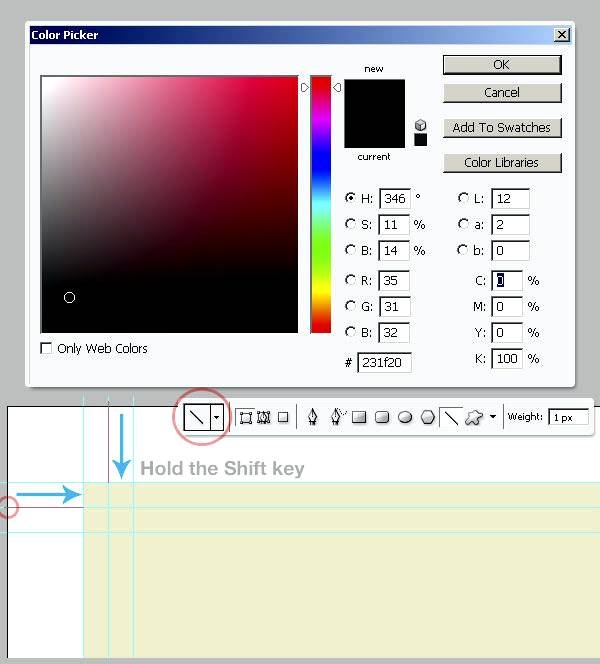600x664 pixels.
Task: Click the blue field showing 32
Action: tap(394, 333)
